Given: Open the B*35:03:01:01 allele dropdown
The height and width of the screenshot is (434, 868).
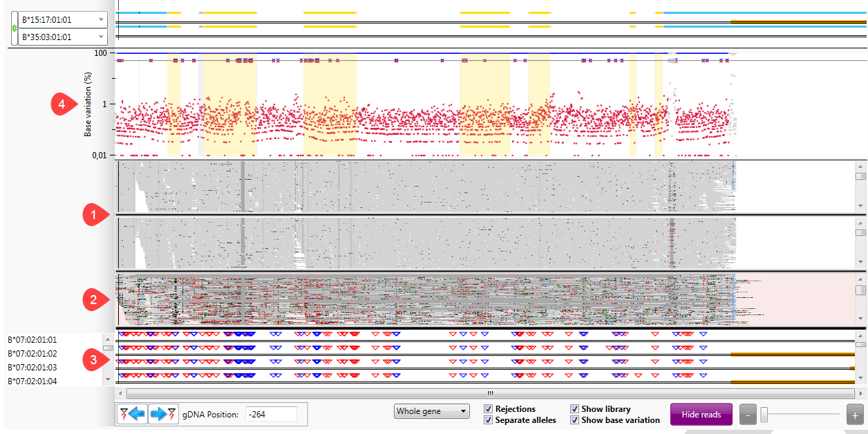Looking at the screenshot, I should pyautogui.click(x=63, y=37).
